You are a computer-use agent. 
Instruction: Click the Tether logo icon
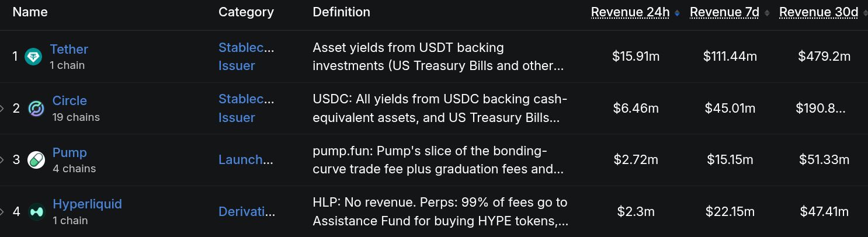[x=33, y=57]
